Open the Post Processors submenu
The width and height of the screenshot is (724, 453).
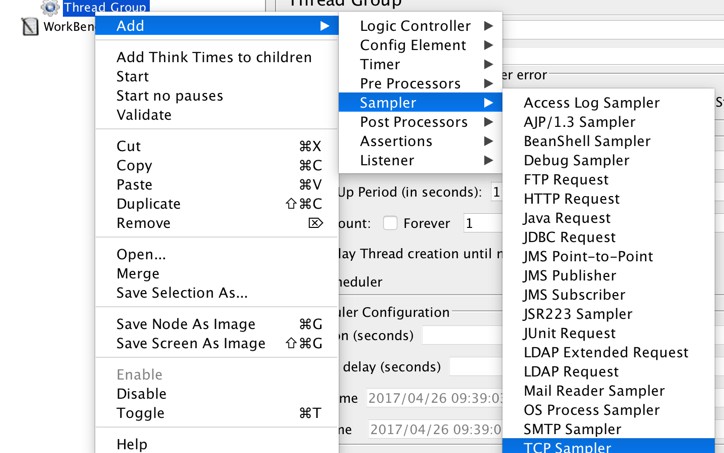click(414, 122)
